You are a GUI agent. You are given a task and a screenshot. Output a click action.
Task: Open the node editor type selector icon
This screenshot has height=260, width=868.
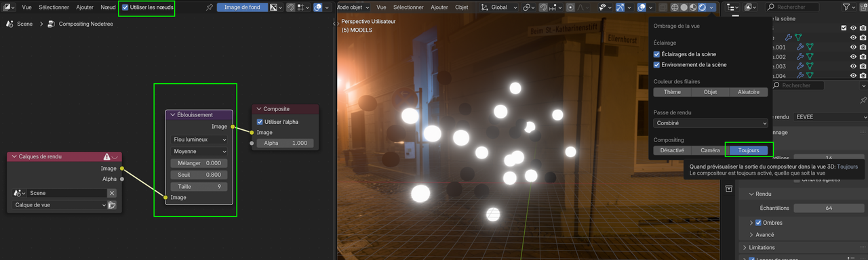click(x=9, y=7)
